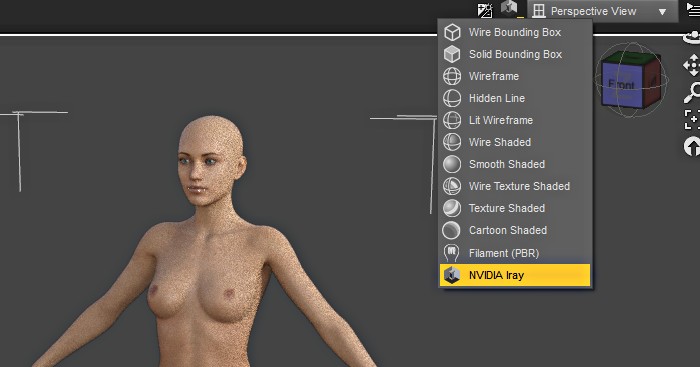Select Texture Shaded option
Screen dimensions: 700x367
pyautogui.click(x=515, y=208)
